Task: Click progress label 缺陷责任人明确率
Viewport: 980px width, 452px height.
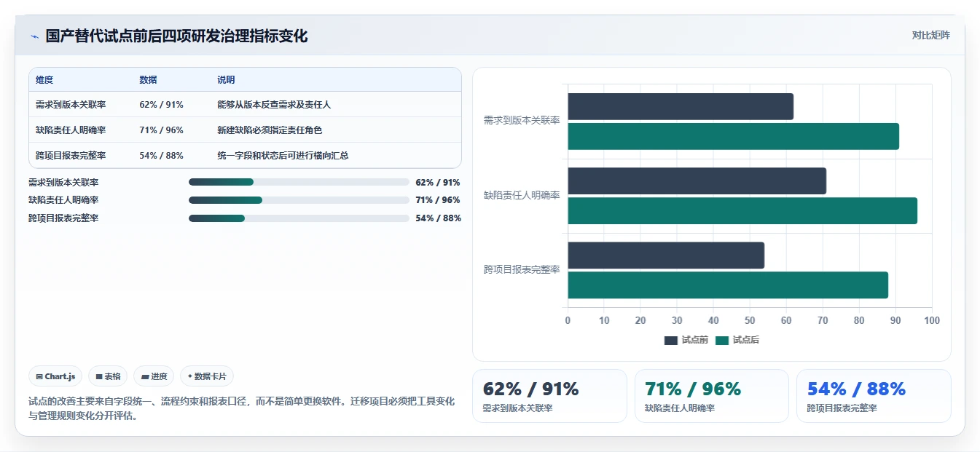Action: coord(63,200)
